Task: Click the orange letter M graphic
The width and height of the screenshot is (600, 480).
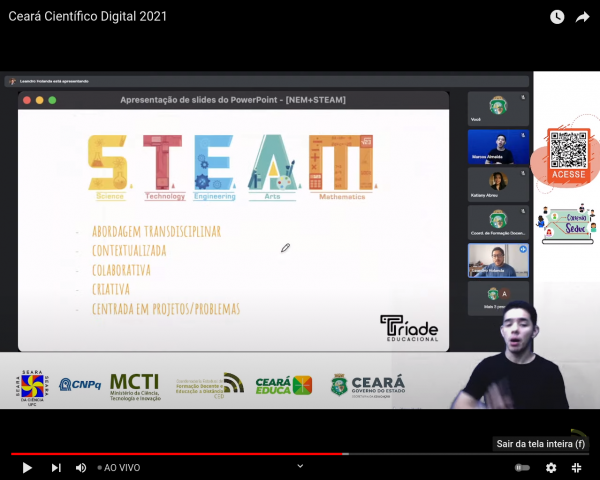Action: point(341,162)
